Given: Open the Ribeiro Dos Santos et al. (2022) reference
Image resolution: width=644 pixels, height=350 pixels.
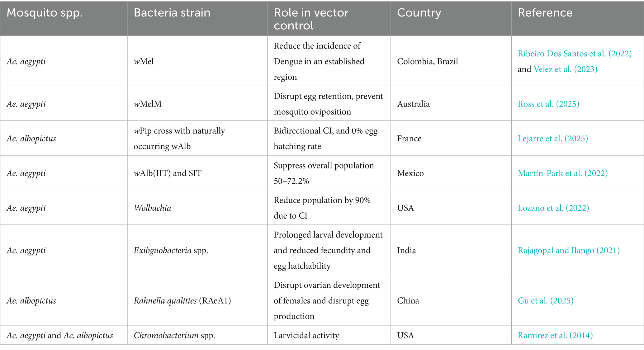Looking at the screenshot, I should pos(575,54).
